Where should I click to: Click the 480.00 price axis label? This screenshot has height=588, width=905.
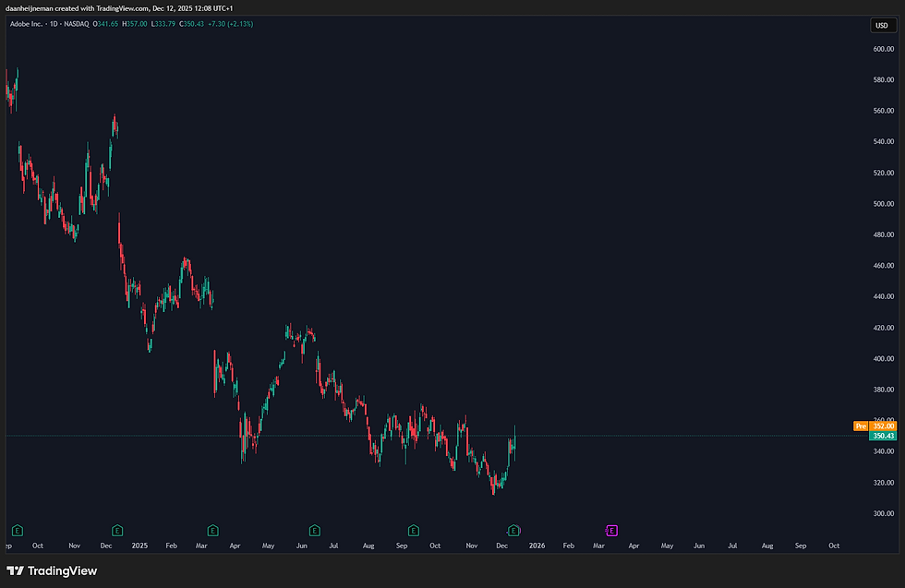pos(883,234)
